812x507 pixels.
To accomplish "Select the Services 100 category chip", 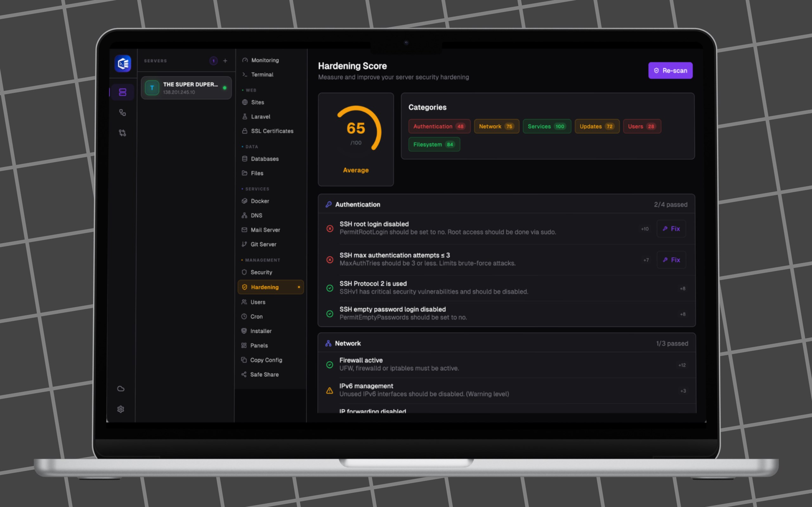I will coord(547,126).
